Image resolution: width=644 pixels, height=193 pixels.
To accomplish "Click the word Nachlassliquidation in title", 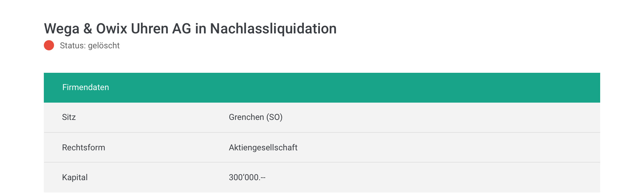I will (x=273, y=29).
